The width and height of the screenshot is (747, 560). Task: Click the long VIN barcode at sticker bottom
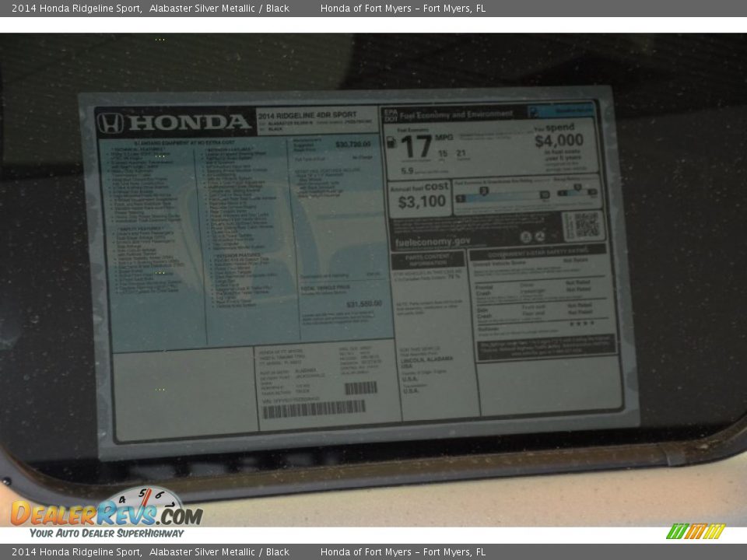coord(314,408)
